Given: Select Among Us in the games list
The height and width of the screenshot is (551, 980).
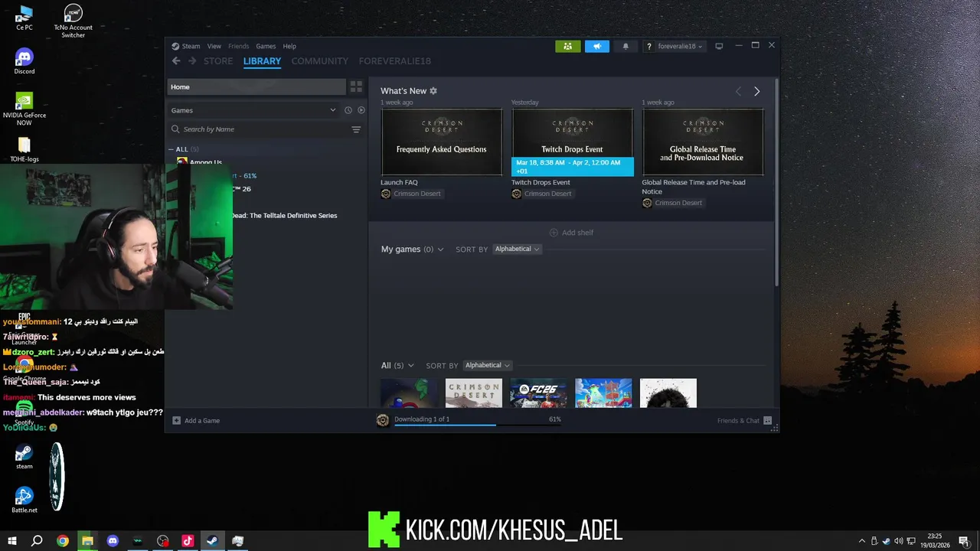Looking at the screenshot, I should [x=205, y=162].
